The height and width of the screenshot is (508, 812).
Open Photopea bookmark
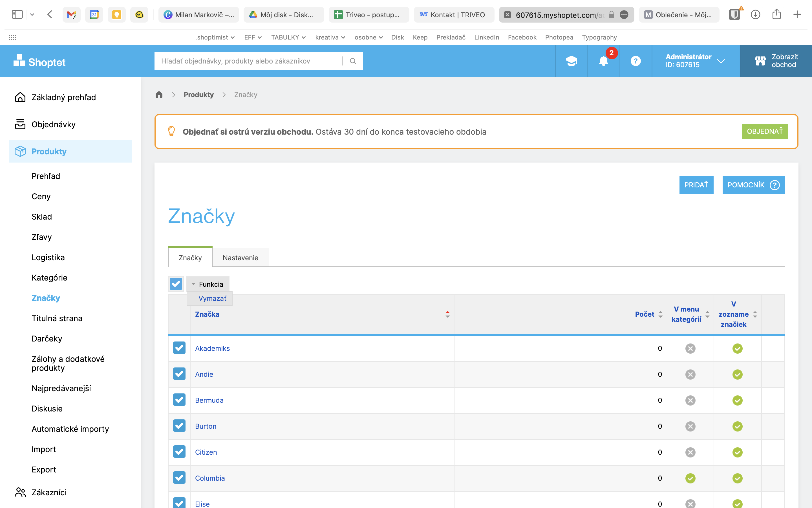559,37
